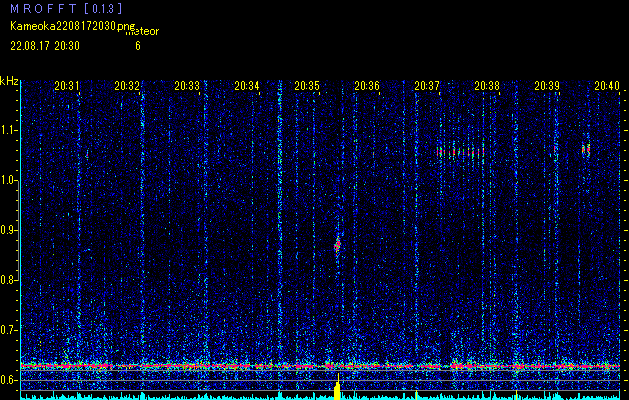
Task: Click the 0.7 frequency axis label
Action: point(8,330)
